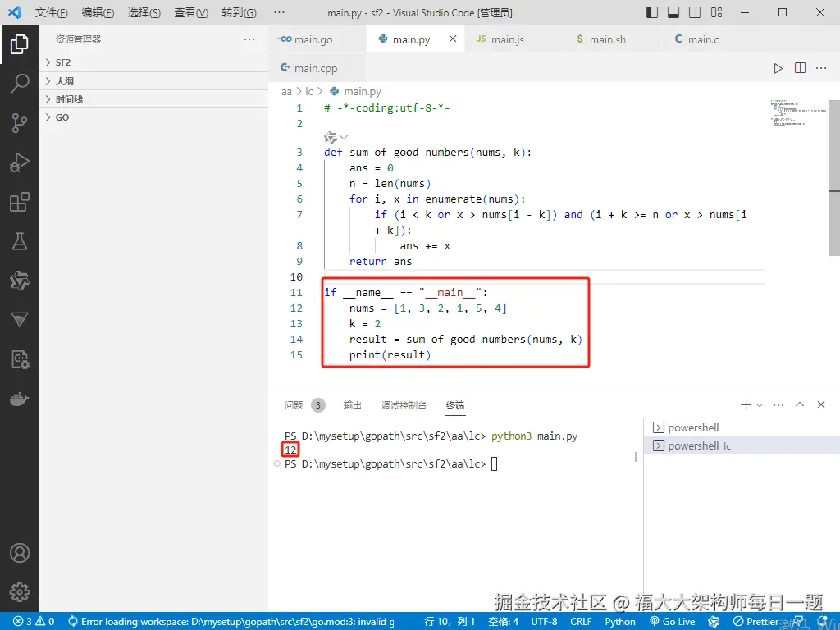
Task: Change indentation via 空格: 4
Action: [503, 622]
